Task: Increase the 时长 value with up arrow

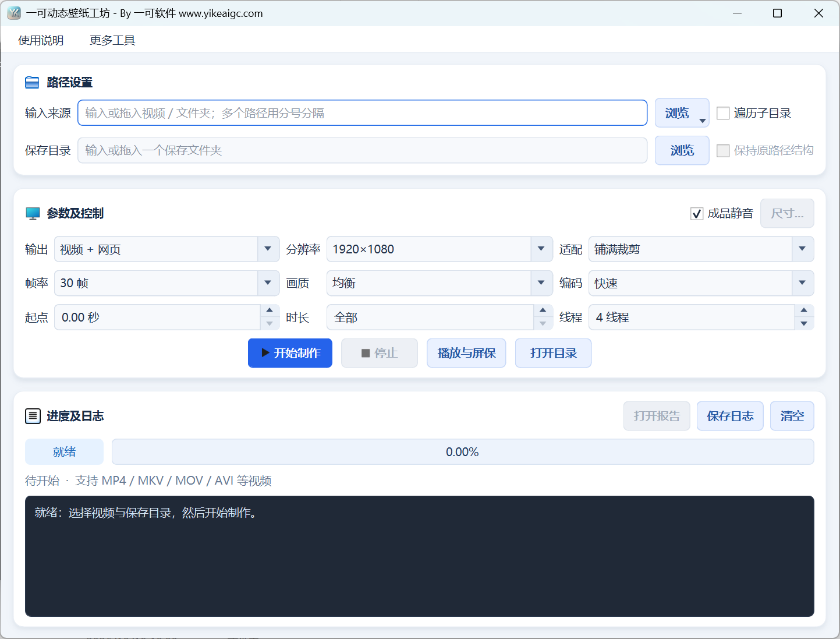Action: coord(543,311)
